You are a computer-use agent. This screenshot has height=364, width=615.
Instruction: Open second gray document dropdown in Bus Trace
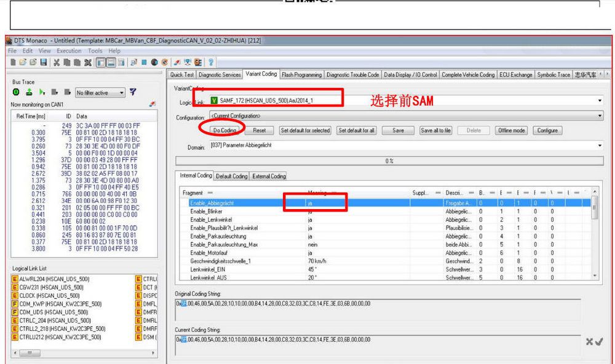pos(68,92)
